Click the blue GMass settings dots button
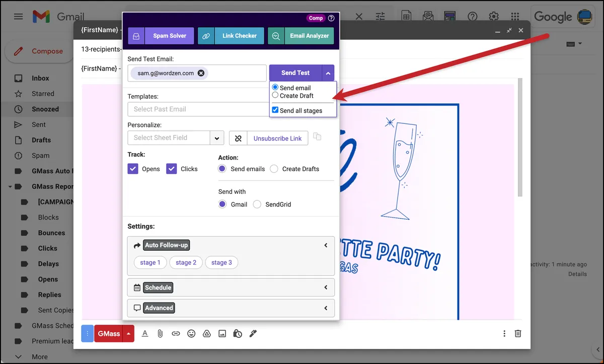This screenshot has width=604, height=364. (x=88, y=333)
